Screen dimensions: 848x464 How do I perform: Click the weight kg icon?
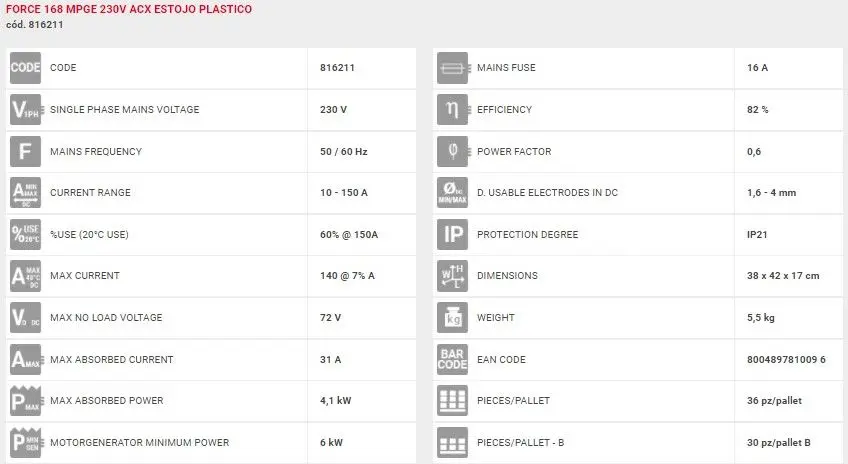453,318
